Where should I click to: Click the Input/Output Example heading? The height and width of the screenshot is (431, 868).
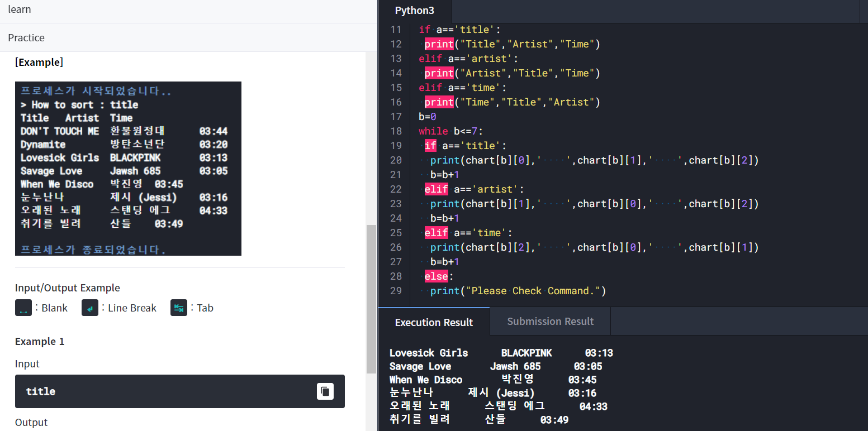[x=68, y=288]
